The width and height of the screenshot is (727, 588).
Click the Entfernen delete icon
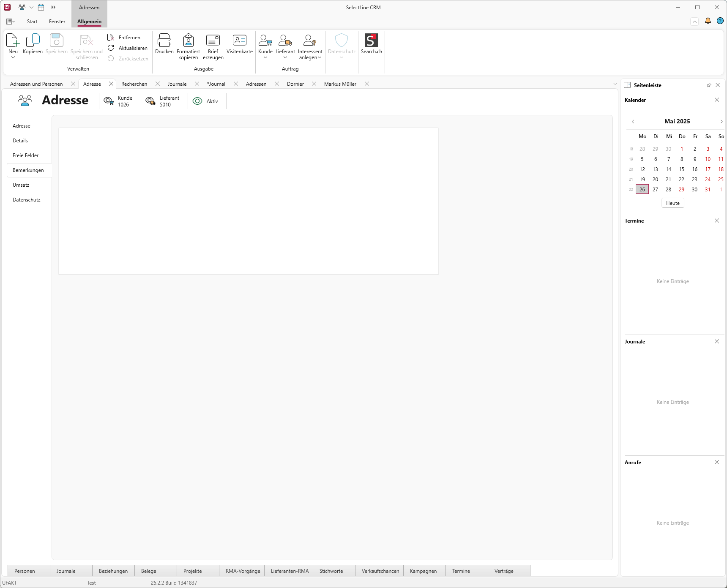coord(111,38)
